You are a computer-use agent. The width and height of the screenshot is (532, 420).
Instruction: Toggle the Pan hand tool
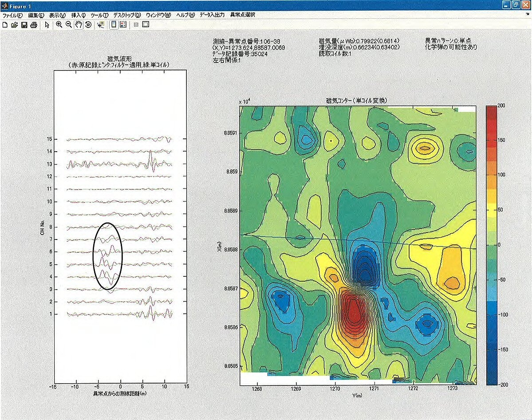click(x=79, y=25)
